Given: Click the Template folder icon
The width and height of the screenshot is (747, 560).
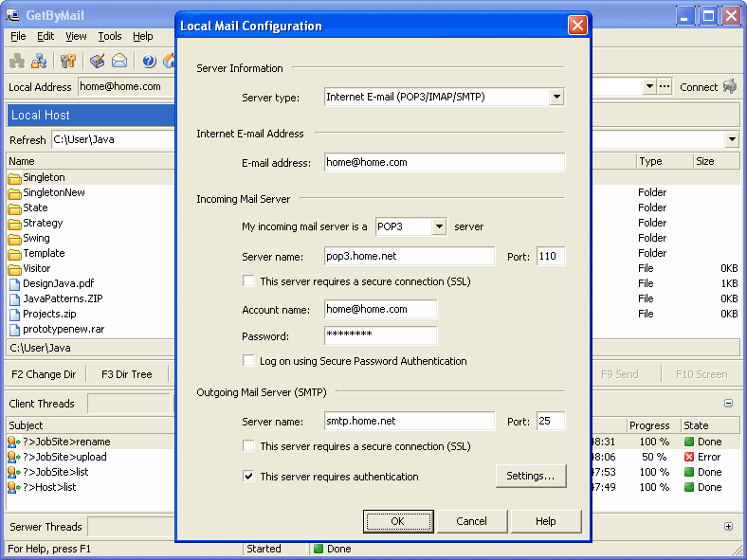Looking at the screenshot, I should pyautogui.click(x=15, y=254).
